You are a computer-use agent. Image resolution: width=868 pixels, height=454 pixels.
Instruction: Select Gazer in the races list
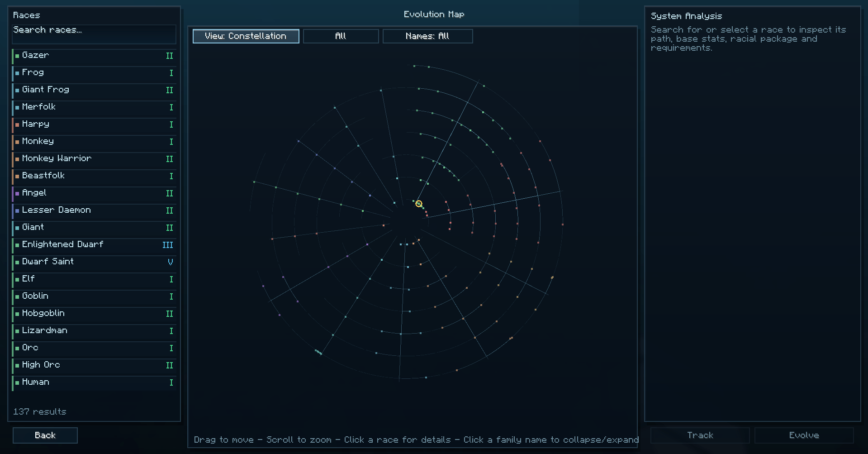[x=94, y=56]
